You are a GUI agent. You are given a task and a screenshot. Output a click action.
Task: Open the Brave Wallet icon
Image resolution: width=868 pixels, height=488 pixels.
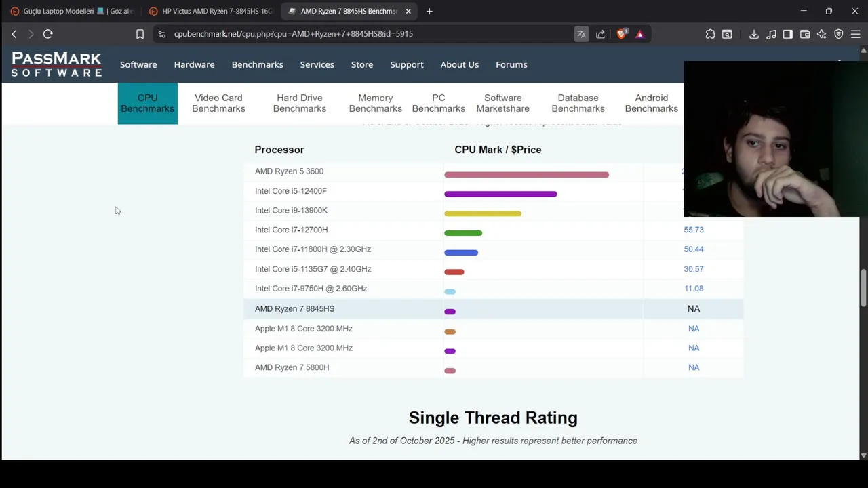(x=805, y=34)
